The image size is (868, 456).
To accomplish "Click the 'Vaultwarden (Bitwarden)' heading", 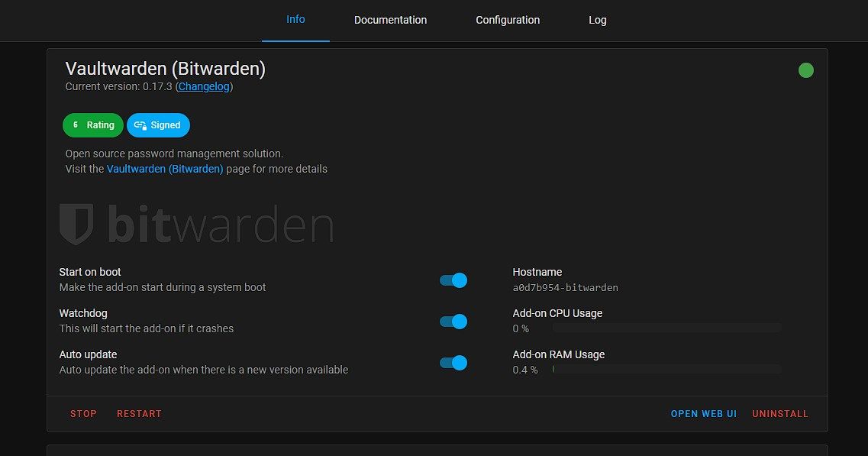I will (166, 69).
